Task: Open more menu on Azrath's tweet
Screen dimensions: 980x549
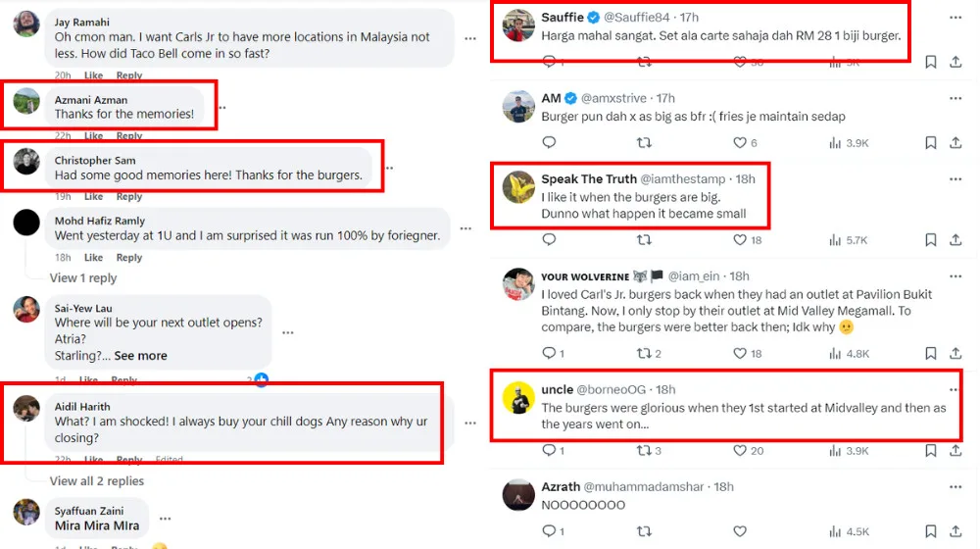Action: pos(955,487)
